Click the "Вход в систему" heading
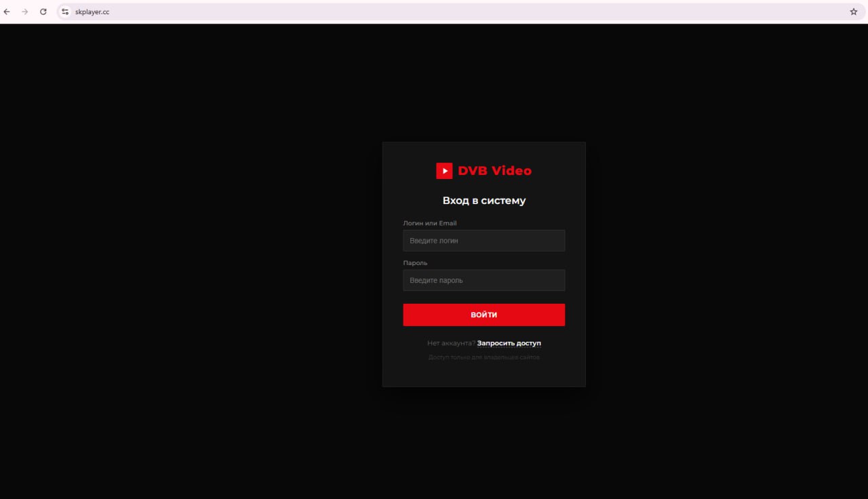Image resolution: width=868 pixels, height=499 pixels. 484,201
